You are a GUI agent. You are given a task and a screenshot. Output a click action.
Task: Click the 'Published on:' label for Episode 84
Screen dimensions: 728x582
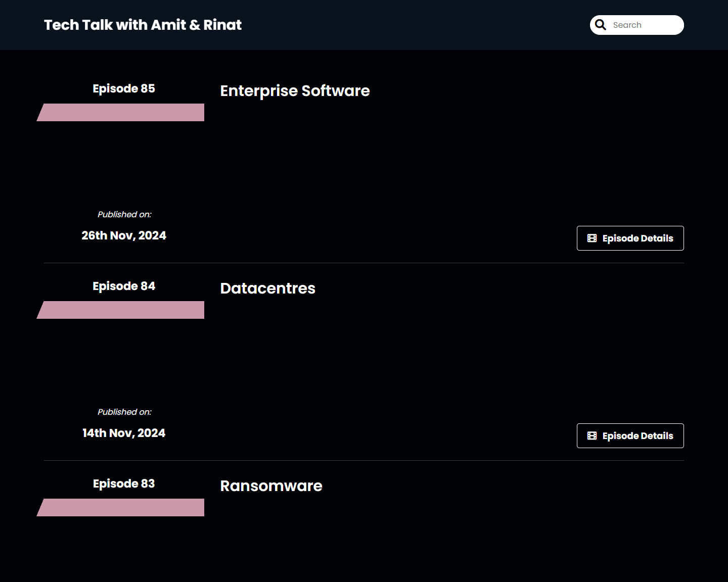(x=124, y=412)
